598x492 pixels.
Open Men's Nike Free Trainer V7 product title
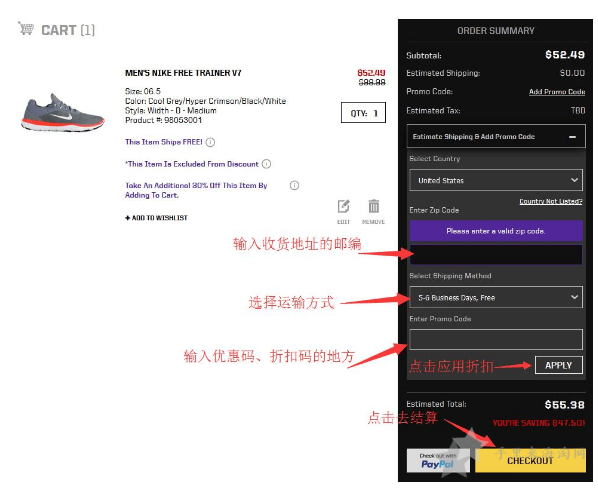tap(183, 73)
